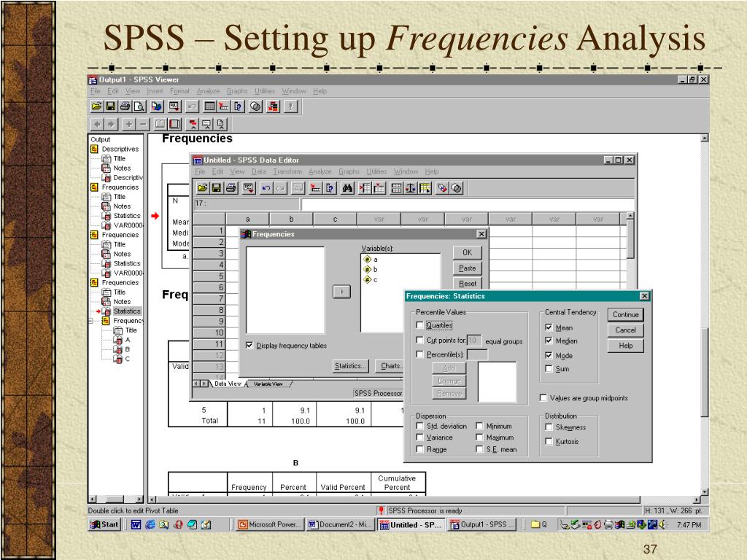Click Insert Heading icon in Viewer toolbar

[193, 124]
